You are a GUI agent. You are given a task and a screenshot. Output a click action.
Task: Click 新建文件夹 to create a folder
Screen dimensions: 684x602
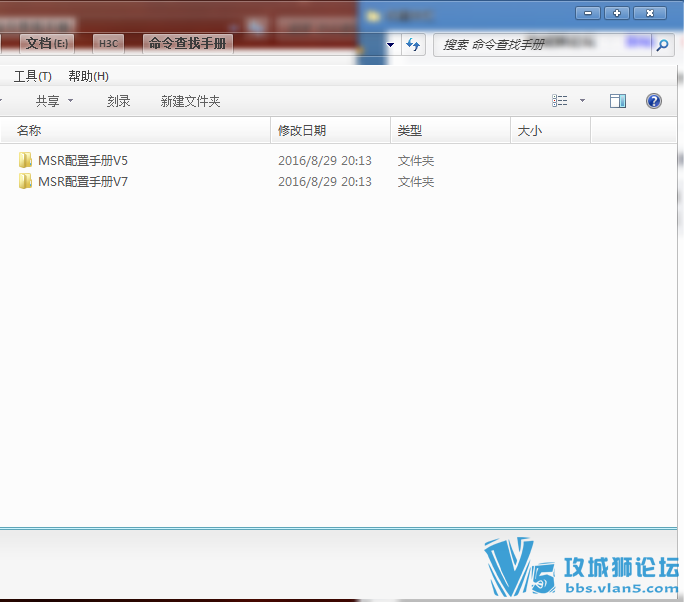click(x=190, y=101)
